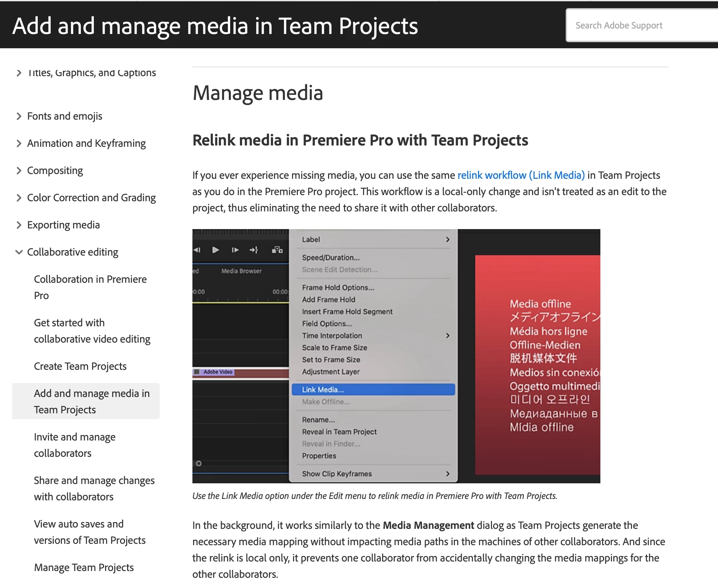Expand Color Correction and Grading chevron
Image resolution: width=718 pixels, height=588 pixels.
coord(19,198)
